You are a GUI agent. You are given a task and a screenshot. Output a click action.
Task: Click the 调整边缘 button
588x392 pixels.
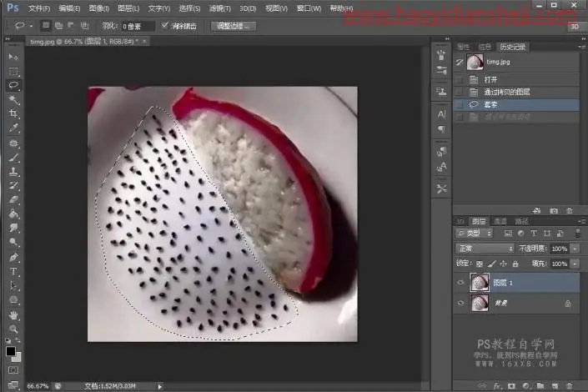click(234, 26)
